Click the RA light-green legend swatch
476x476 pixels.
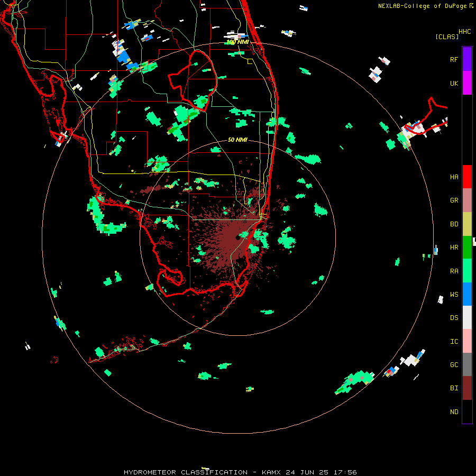(467, 271)
